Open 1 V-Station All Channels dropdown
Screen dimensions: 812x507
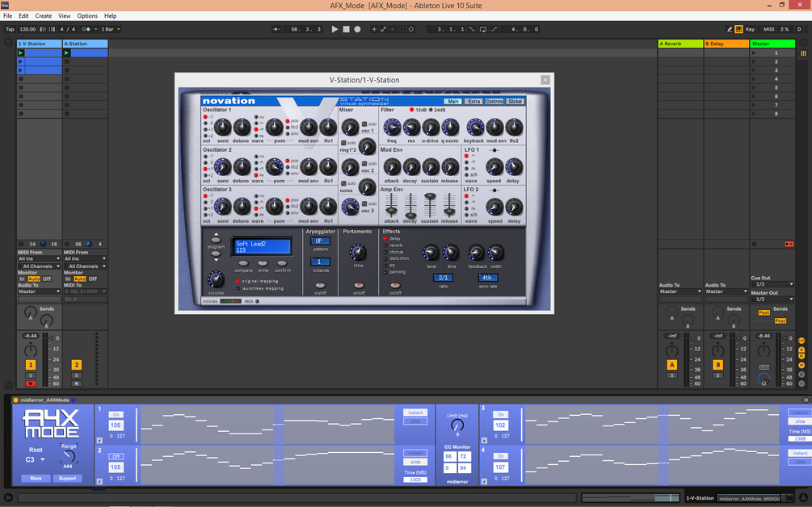pyautogui.click(x=40, y=266)
